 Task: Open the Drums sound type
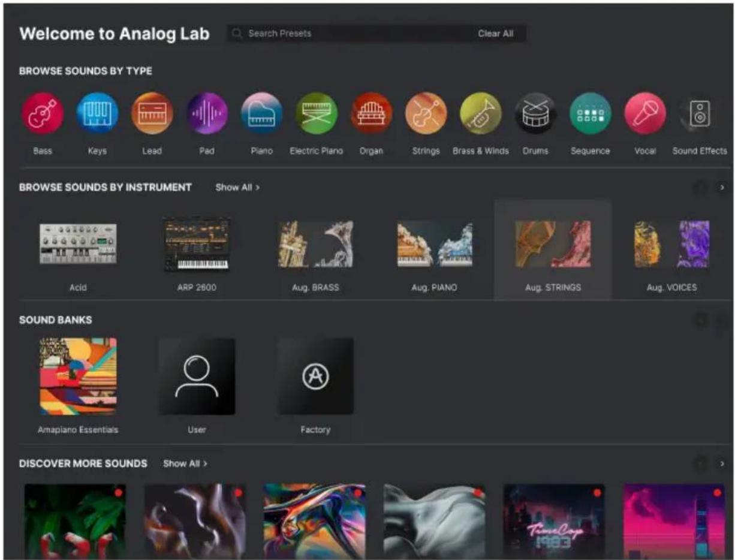pyautogui.click(x=535, y=113)
